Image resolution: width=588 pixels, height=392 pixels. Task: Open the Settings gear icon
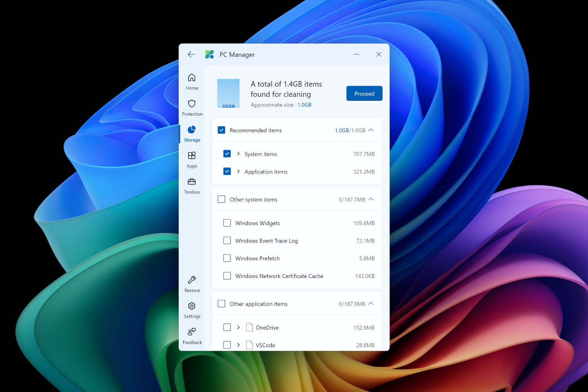pyautogui.click(x=192, y=306)
